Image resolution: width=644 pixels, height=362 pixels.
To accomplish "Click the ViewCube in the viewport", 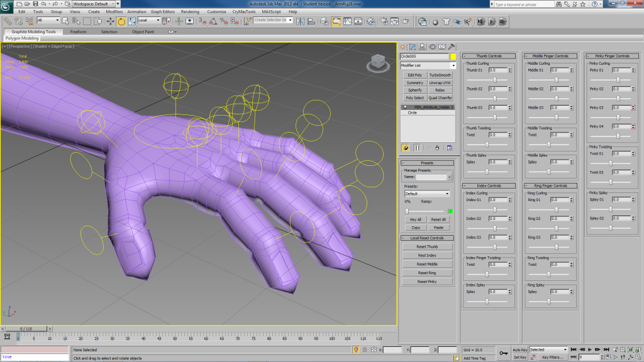I will pyautogui.click(x=377, y=62).
